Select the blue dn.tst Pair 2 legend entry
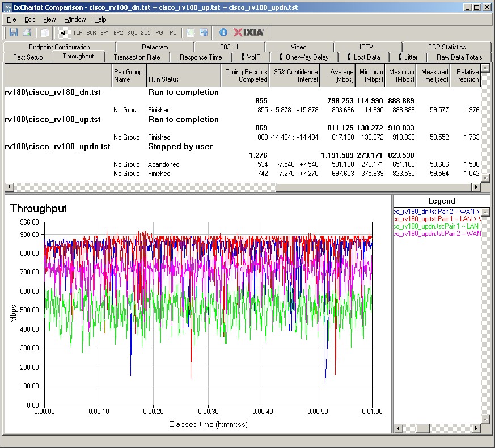The image size is (495, 448). click(437, 212)
